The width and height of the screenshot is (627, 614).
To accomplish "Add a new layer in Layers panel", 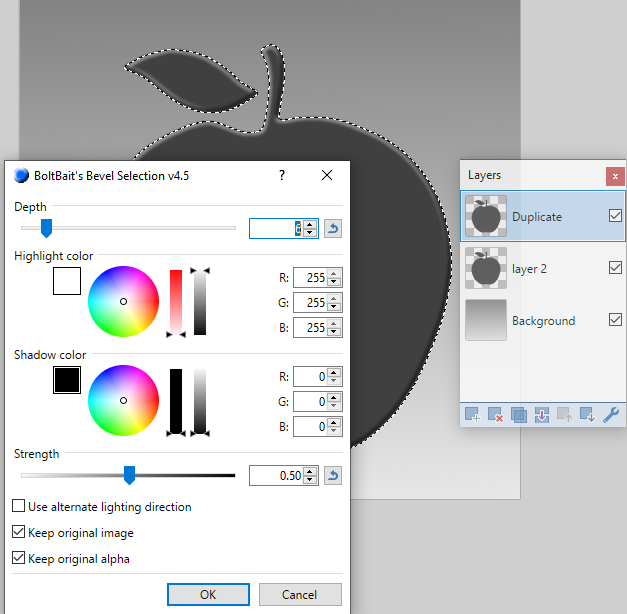I will click(x=472, y=415).
